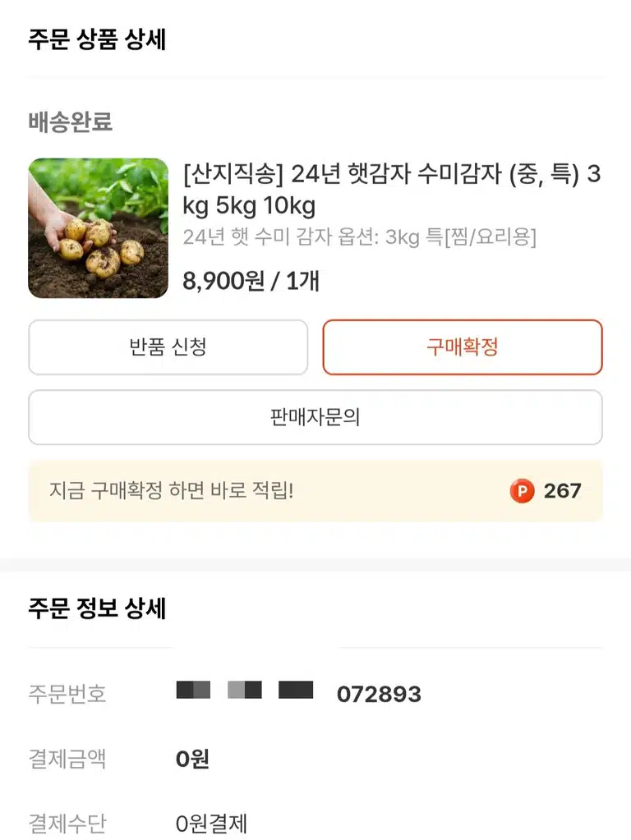Screen dimensions: 631x840
Task: Open 판매자문의 seller inquiry
Action: pos(315,417)
